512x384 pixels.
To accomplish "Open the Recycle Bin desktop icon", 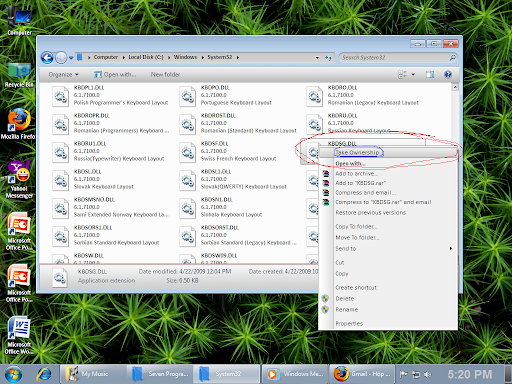I will coord(19,75).
